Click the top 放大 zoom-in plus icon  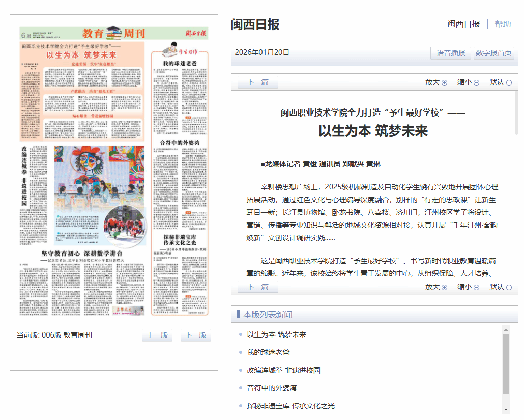point(444,82)
